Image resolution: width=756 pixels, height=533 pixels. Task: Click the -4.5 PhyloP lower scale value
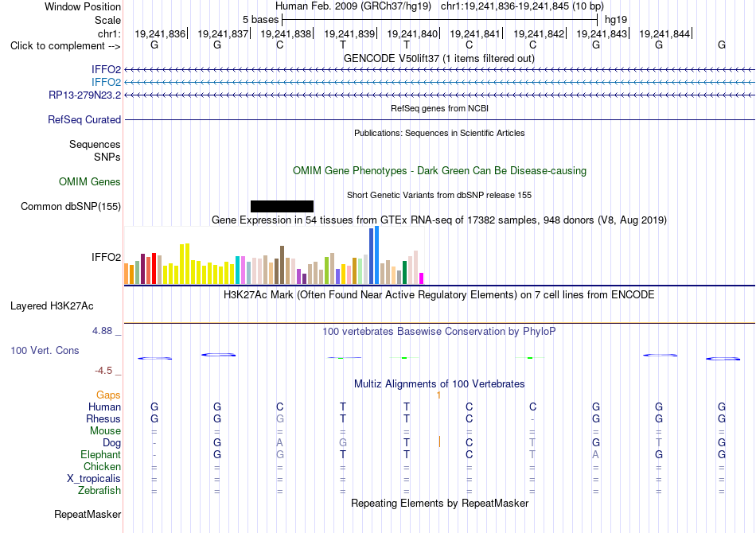coord(103,371)
